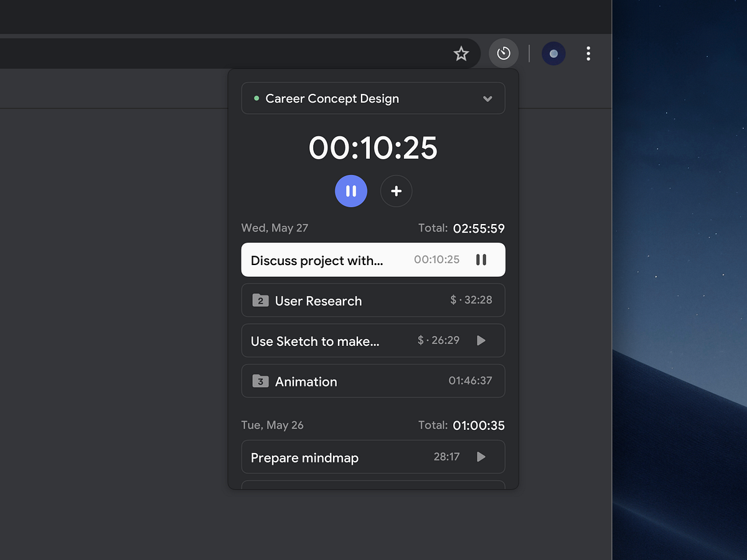Pause the Discuss project entry
Viewport: 747px width, 560px height.
(x=481, y=259)
